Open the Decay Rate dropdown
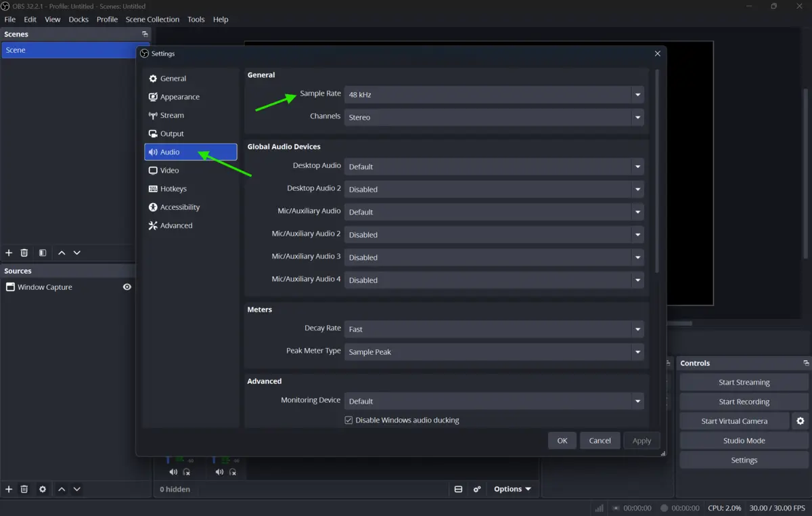The height and width of the screenshot is (516, 812). pos(494,329)
